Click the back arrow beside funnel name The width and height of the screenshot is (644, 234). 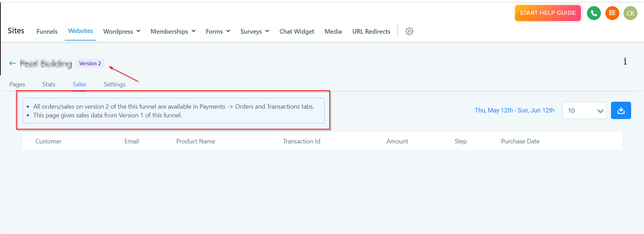click(x=12, y=63)
